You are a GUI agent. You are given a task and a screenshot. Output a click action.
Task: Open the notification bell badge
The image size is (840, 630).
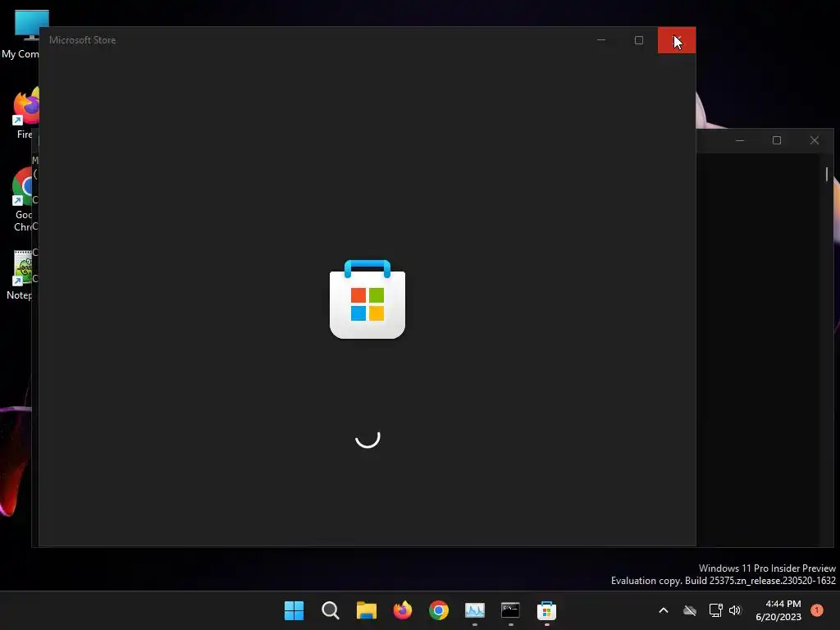click(x=817, y=610)
